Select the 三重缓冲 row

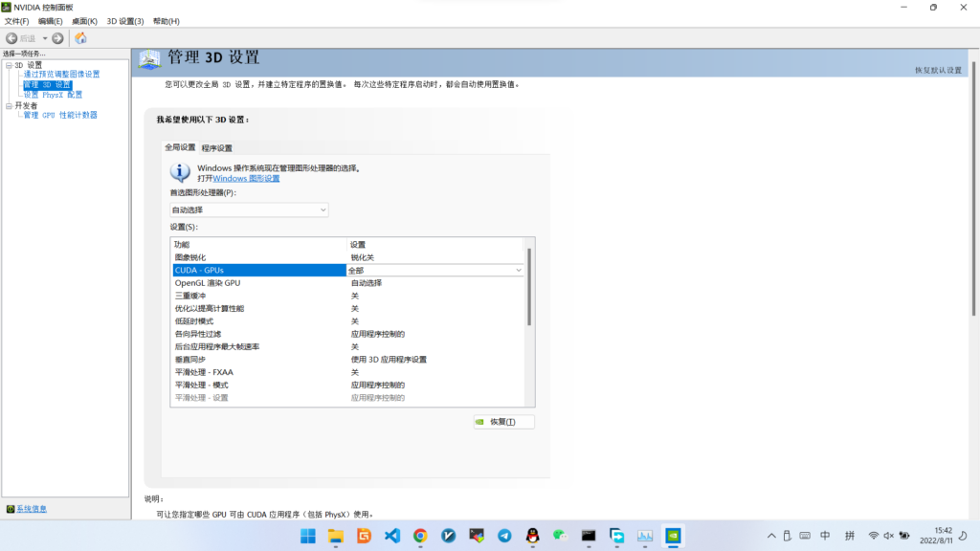[x=348, y=297]
